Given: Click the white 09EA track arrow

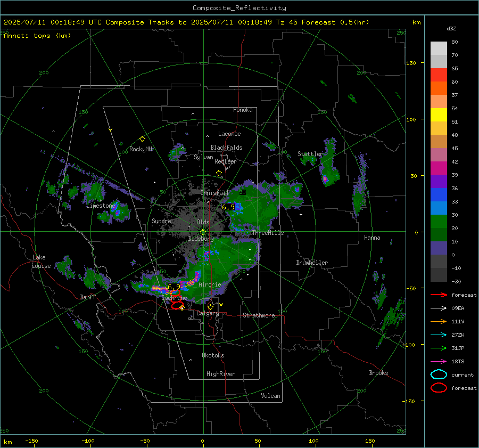Looking at the screenshot, I should coord(439,308).
